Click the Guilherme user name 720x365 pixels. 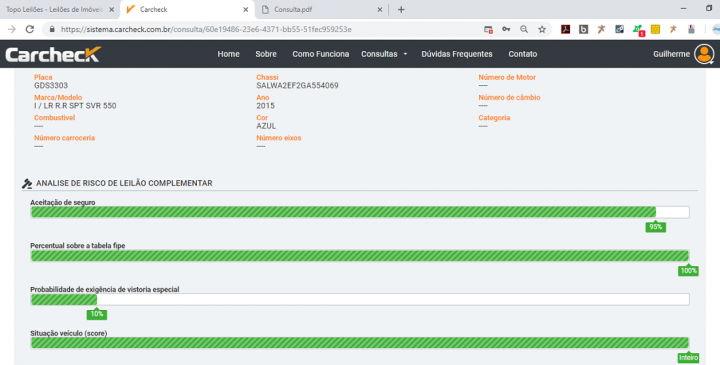coord(671,54)
